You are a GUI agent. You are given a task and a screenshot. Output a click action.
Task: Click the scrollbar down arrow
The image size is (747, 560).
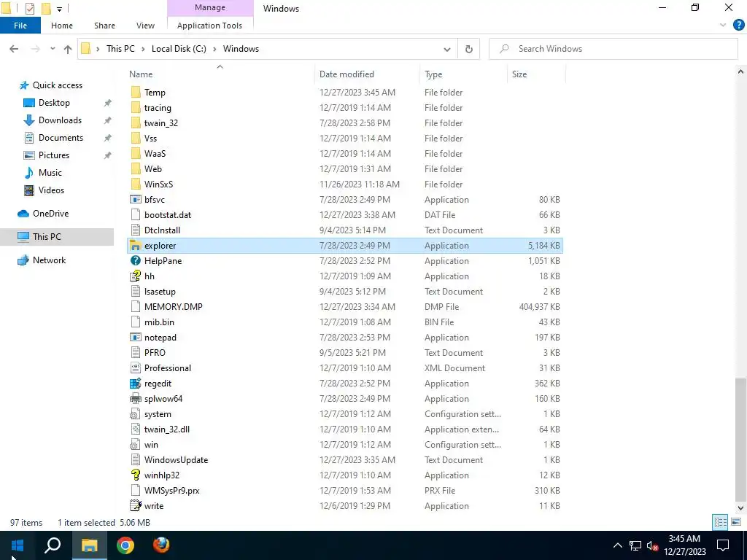coord(740,508)
